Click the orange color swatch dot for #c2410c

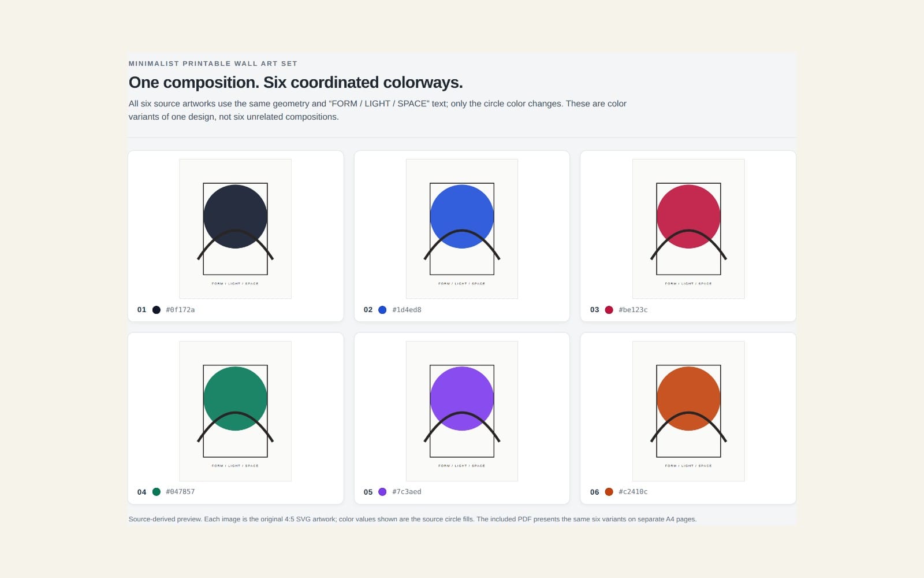[609, 492]
